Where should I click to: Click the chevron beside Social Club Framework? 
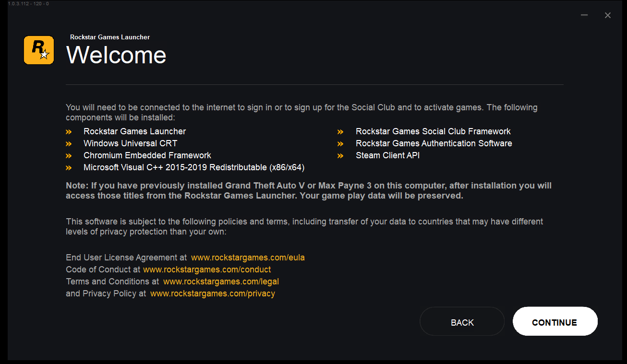pos(340,131)
